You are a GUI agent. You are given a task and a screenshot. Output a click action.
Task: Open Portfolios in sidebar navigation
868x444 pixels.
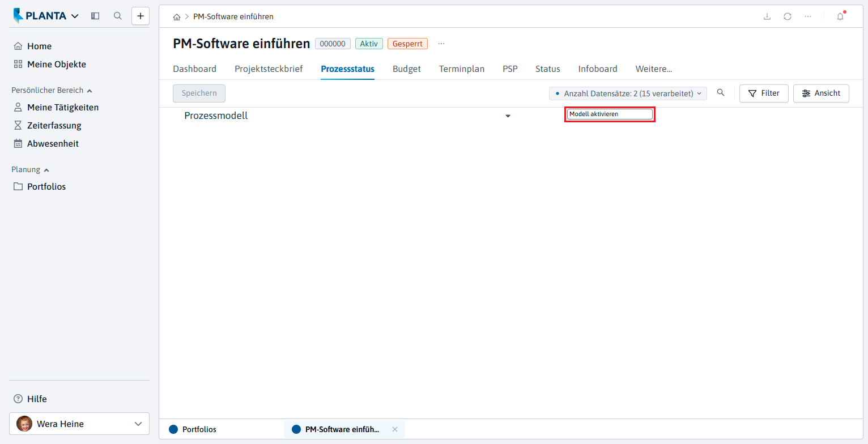click(40, 187)
